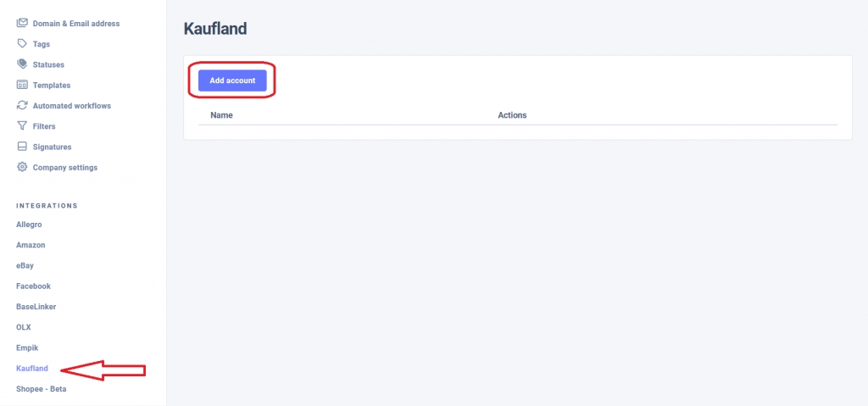868x406 pixels.
Task: Go to the eBay integration page
Action: click(x=25, y=265)
